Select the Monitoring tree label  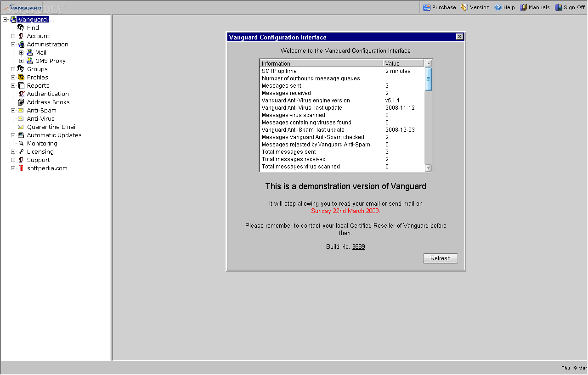(42, 143)
